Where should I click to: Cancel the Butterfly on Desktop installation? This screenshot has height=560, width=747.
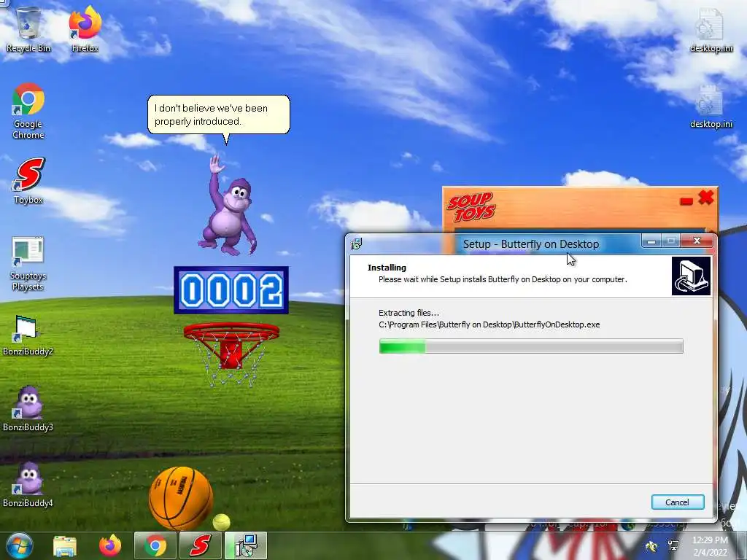(677, 502)
